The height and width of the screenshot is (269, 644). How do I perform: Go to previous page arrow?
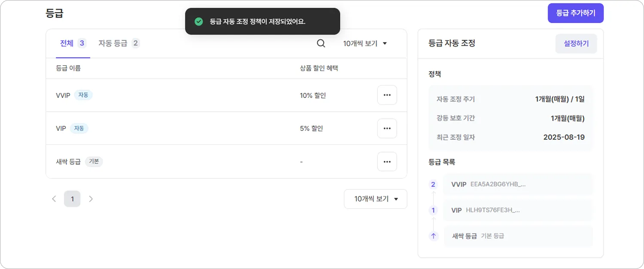coord(54,199)
